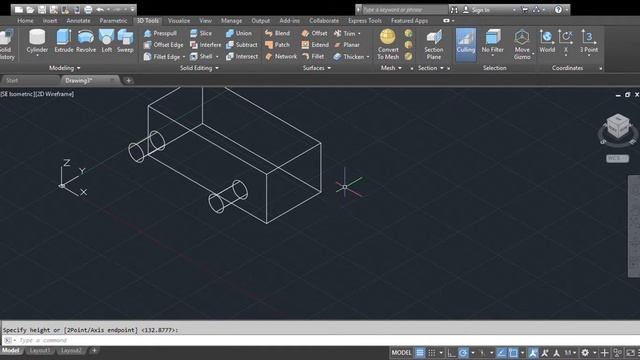The image size is (640, 360).
Task: Click the Subtract solid tool
Action: point(242,45)
